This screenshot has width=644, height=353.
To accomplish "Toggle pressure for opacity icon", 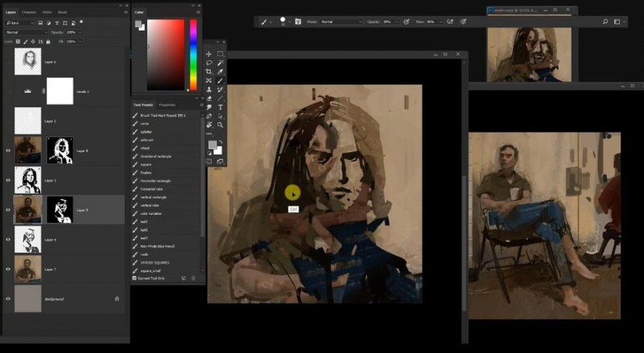I will point(406,21).
